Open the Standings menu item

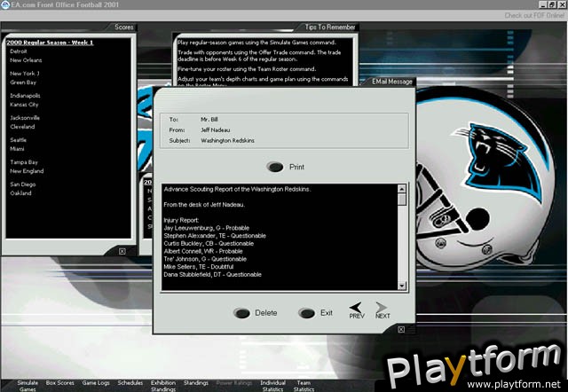click(195, 382)
